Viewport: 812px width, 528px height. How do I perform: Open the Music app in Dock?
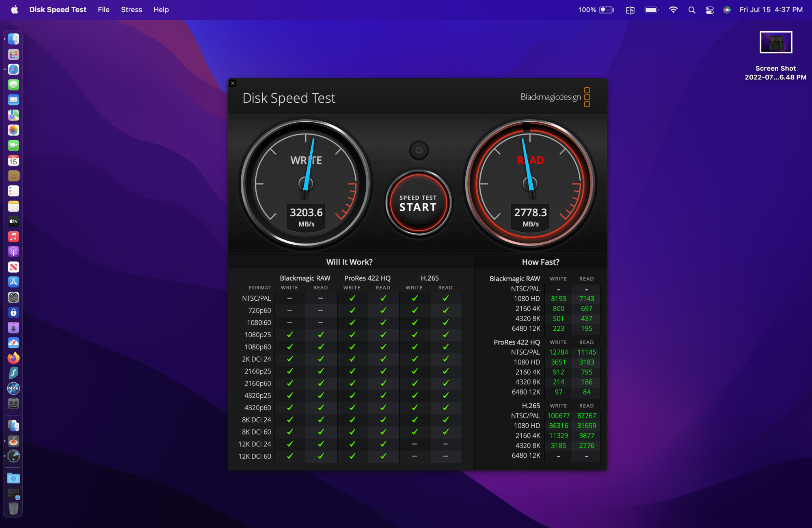pyautogui.click(x=13, y=237)
